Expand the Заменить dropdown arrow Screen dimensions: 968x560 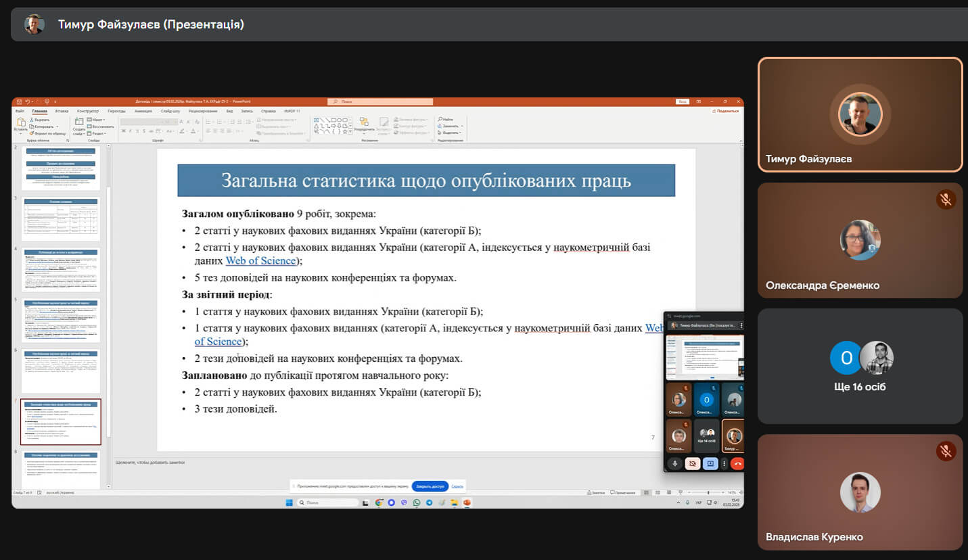tap(462, 126)
